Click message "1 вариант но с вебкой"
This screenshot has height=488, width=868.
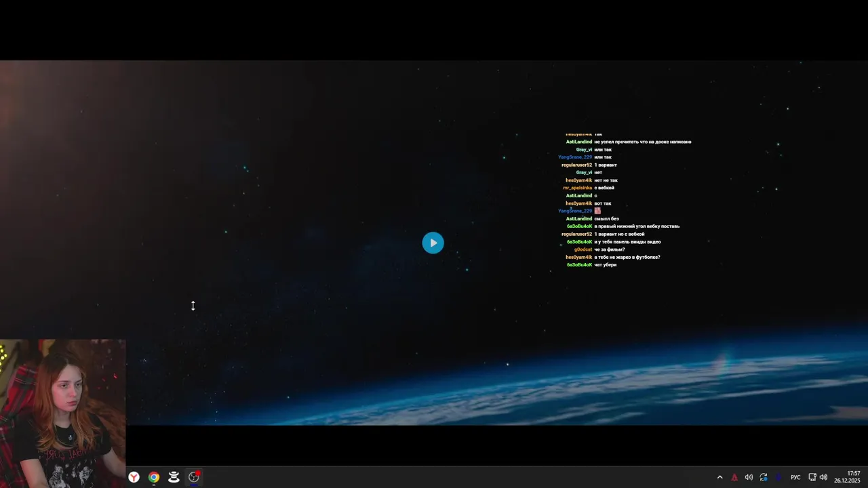(619, 234)
